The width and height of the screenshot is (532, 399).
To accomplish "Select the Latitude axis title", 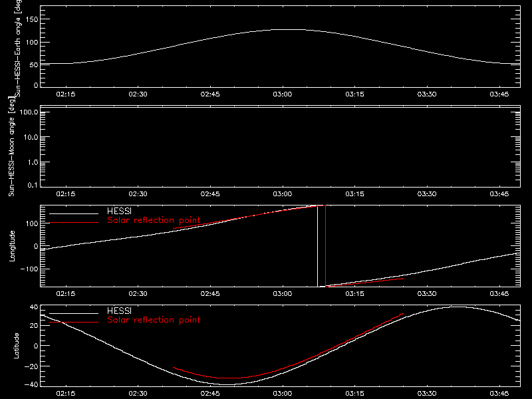I will point(16,346).
